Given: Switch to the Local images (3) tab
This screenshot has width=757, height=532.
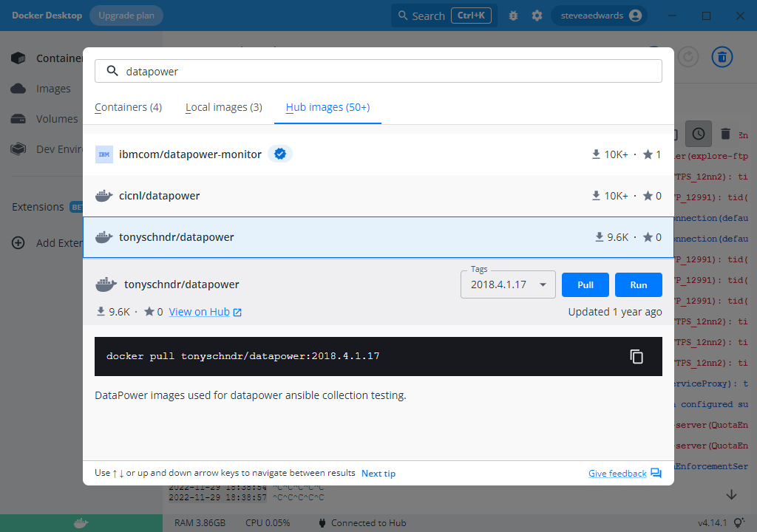Looking at the screenshot, I should click(223, 106).
